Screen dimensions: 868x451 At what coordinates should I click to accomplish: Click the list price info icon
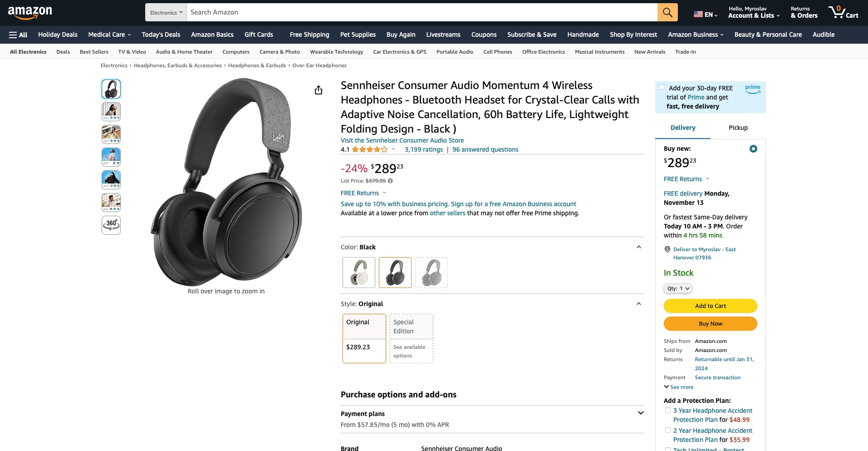(390, 181)
